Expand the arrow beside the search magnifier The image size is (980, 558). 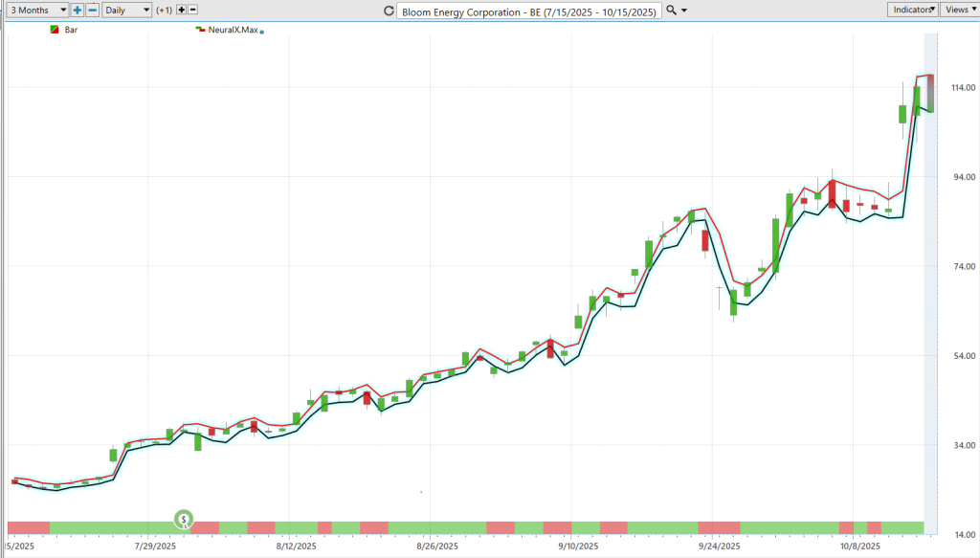pyautogui.click(x=684, y=11)
